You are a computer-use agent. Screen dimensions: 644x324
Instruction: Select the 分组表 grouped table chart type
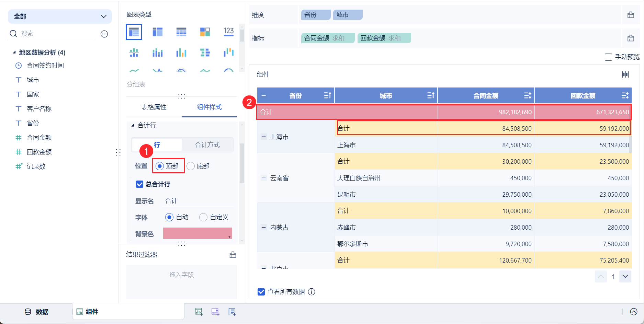pos(134,32)
